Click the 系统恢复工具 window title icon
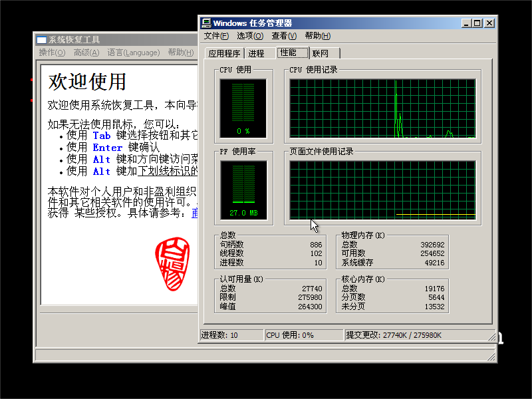The image size is (532, 399). point(41,40)
